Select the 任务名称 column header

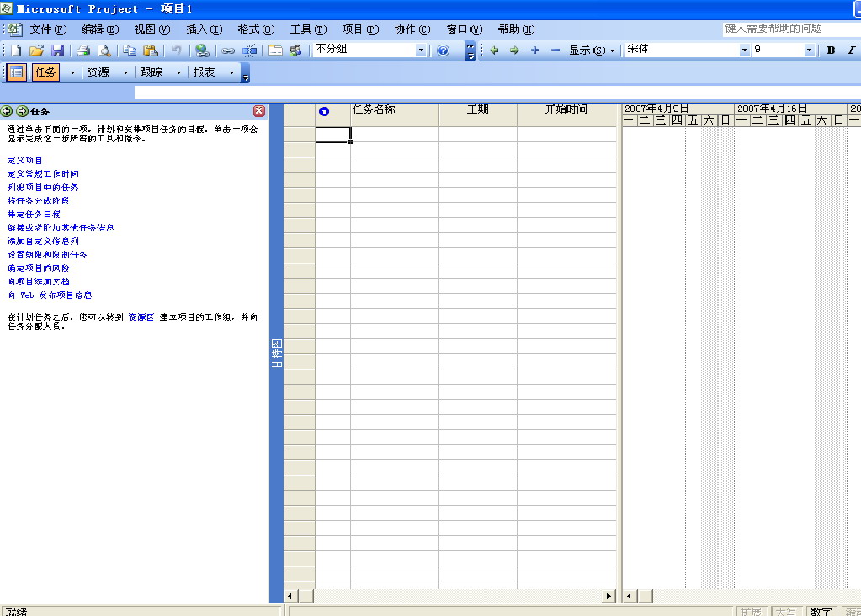pos(395,114)
